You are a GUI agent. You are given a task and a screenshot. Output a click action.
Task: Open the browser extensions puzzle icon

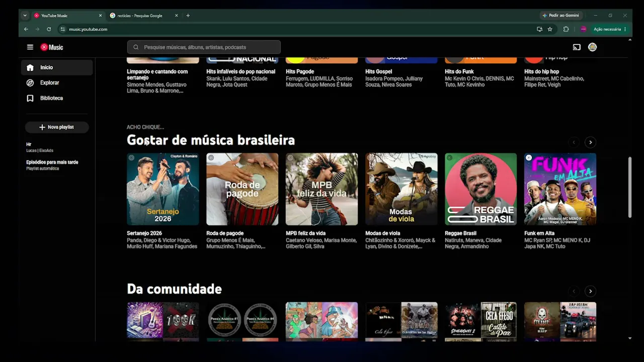click(566, 29)
